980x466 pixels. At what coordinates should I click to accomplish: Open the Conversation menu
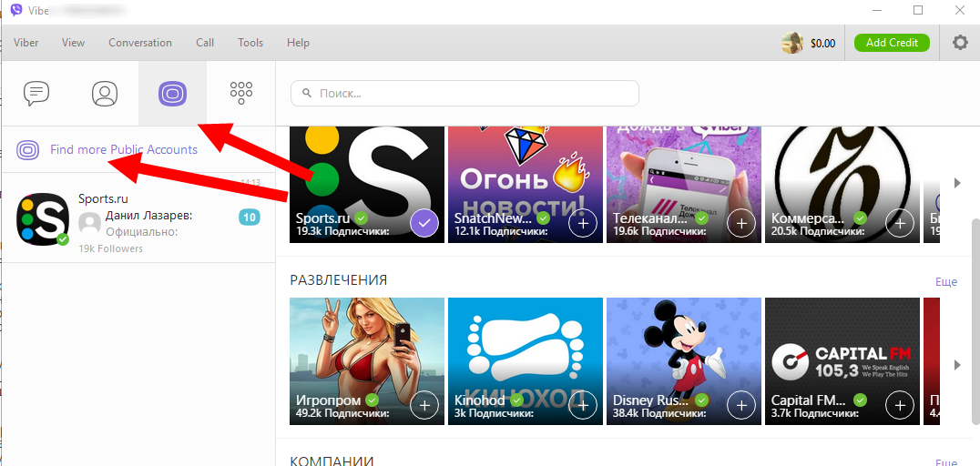point(140,43)
